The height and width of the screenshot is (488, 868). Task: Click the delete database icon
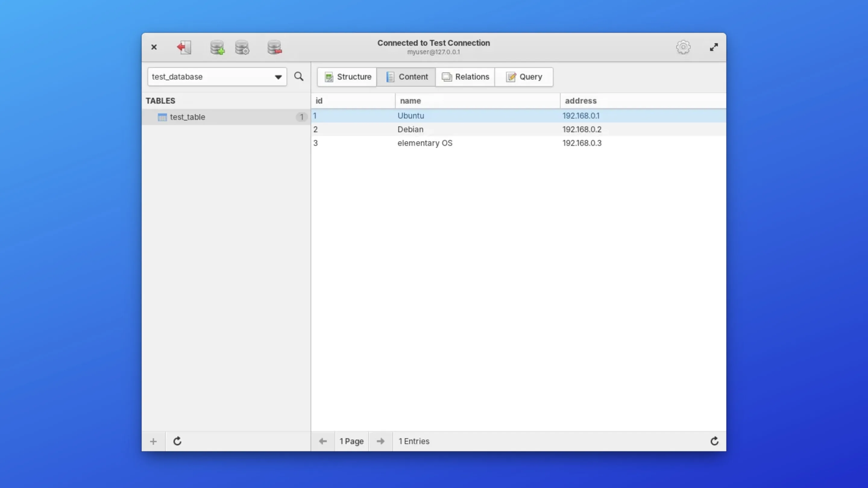point(275,47)
